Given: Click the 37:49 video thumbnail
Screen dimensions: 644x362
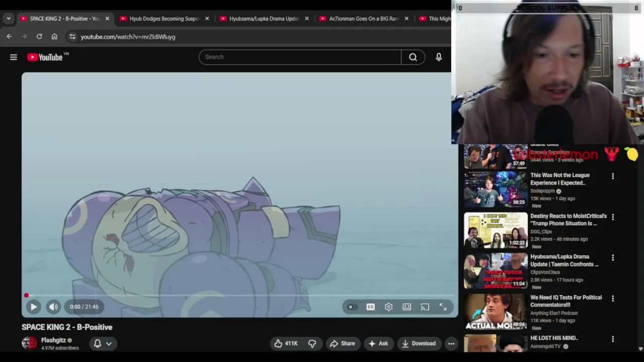Looking at the screenshot, I should [496, 156].
